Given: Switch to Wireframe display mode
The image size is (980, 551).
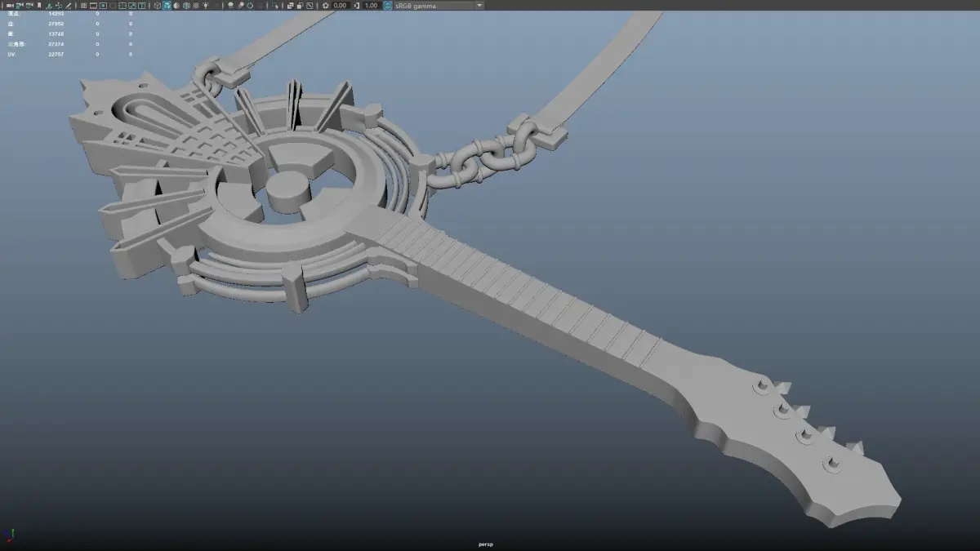Looking at the screenshot, I should [x=157, y=5].
